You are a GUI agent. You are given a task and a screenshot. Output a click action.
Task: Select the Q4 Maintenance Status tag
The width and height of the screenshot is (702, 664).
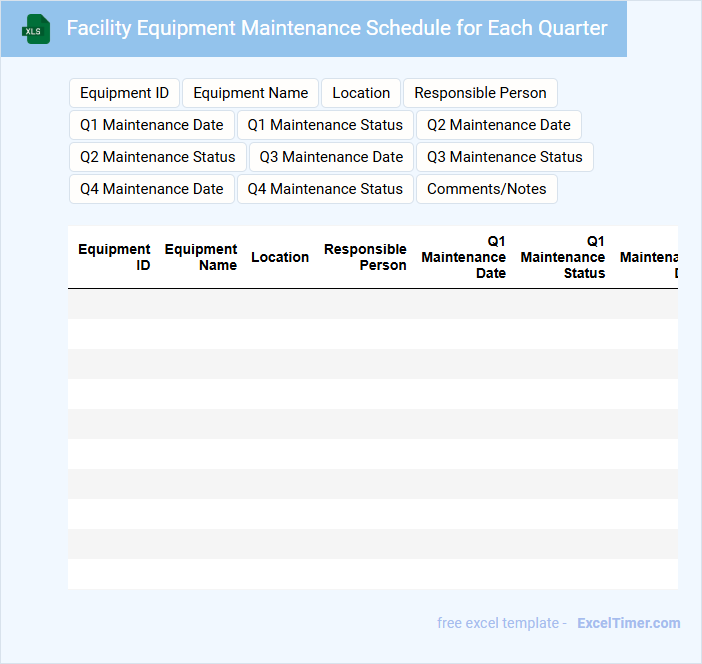coord(325,189)
